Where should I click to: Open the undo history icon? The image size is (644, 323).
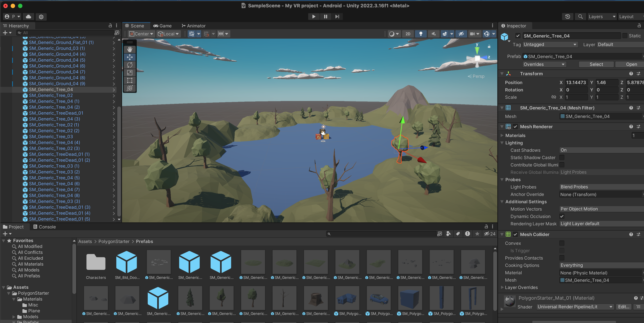tap(568, 17)
